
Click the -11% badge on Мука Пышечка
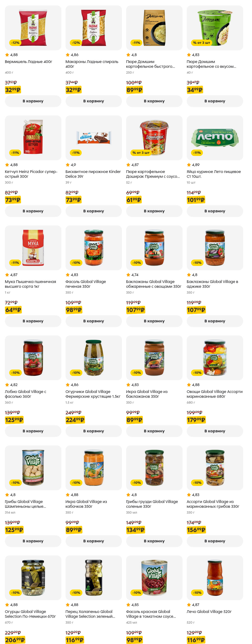15,263
